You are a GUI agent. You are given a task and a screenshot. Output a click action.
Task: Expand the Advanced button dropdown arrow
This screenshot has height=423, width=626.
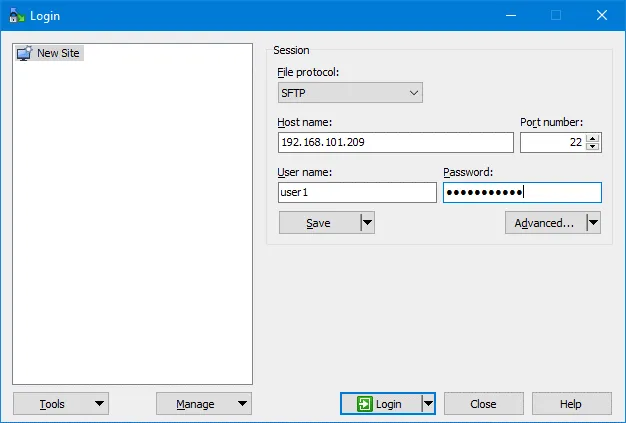[593, 223]
